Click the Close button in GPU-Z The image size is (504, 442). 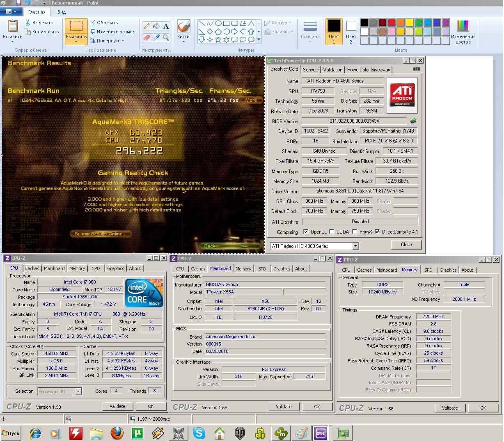coord(406,245)
